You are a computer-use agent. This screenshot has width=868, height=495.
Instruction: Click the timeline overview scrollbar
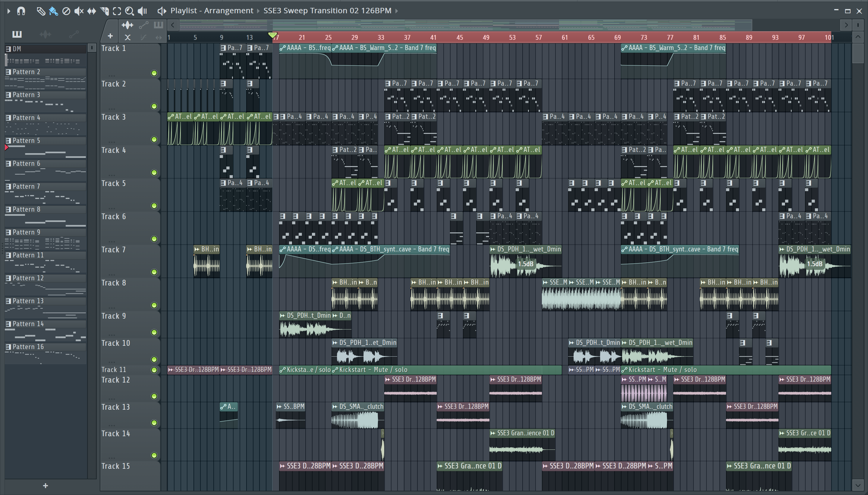(466, 25)
